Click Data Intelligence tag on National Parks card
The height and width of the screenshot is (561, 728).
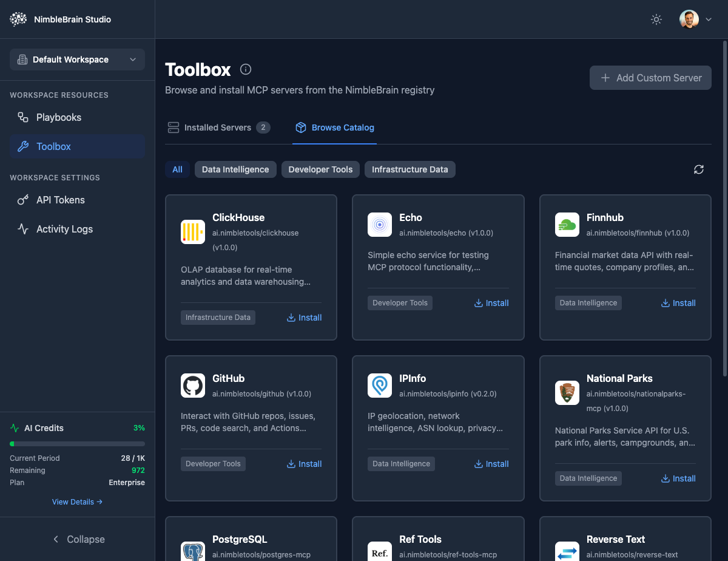588,478
